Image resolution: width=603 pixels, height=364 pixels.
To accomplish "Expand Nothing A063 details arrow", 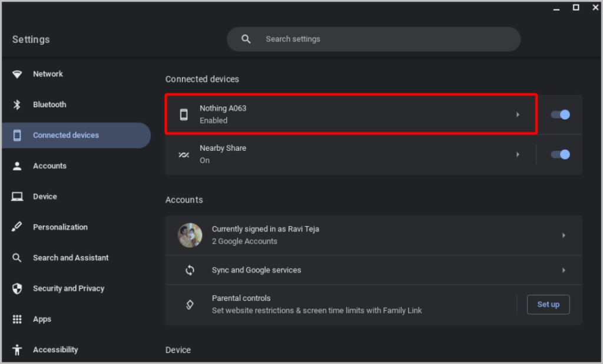I will point(518,115).
